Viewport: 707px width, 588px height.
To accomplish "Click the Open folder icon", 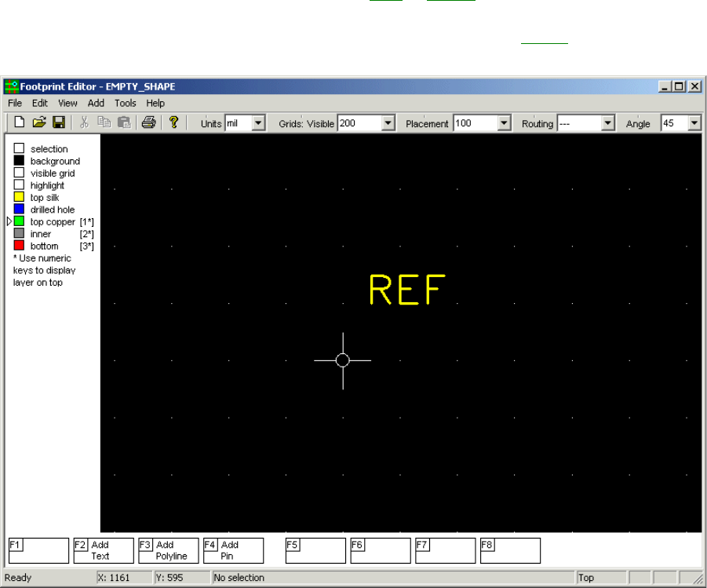I will point(39,122).
